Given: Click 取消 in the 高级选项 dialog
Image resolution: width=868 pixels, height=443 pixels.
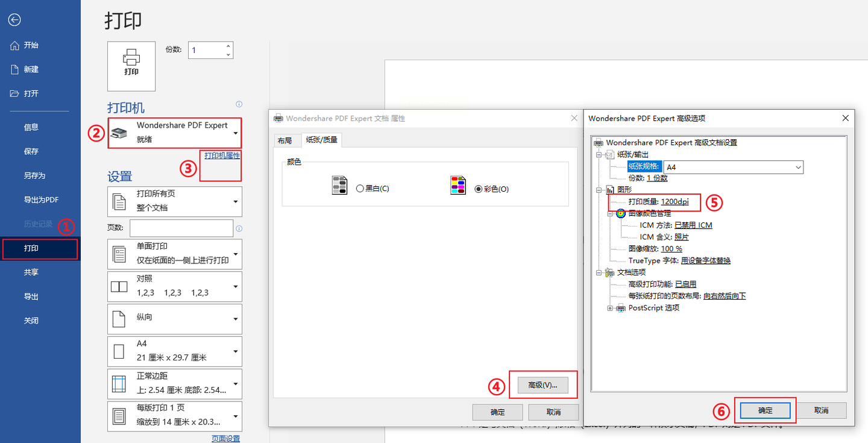Looking at the screenshot, I should [x=821, y=410].
